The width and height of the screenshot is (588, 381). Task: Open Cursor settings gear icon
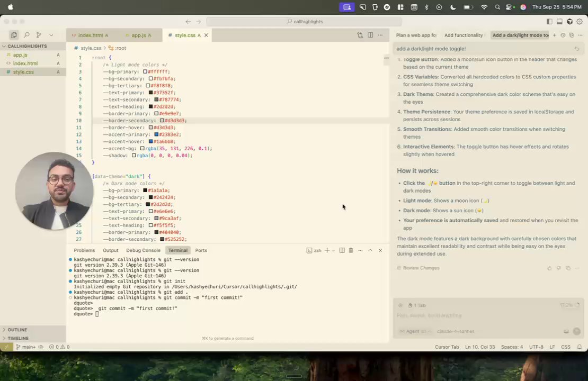[x=580, y=21]
